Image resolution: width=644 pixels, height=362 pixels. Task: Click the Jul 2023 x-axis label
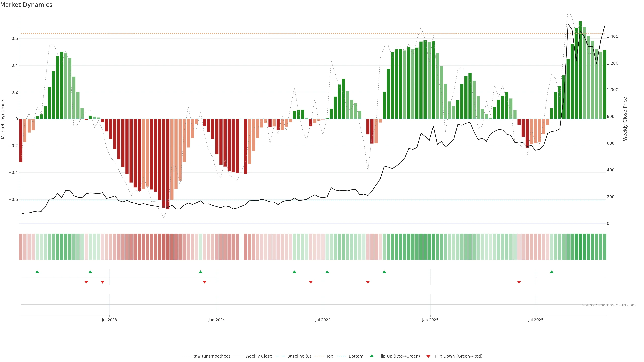[109, 320]
